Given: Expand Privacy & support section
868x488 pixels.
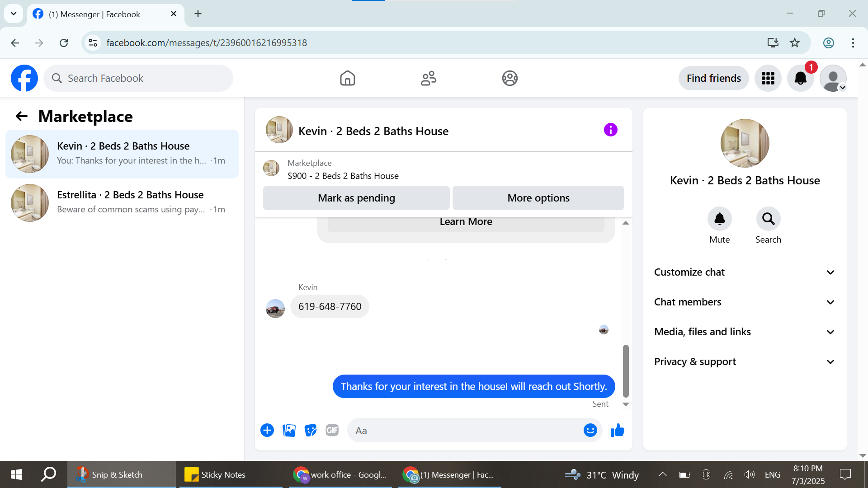Looking at the screenshot, I should (x=744, y=361).
